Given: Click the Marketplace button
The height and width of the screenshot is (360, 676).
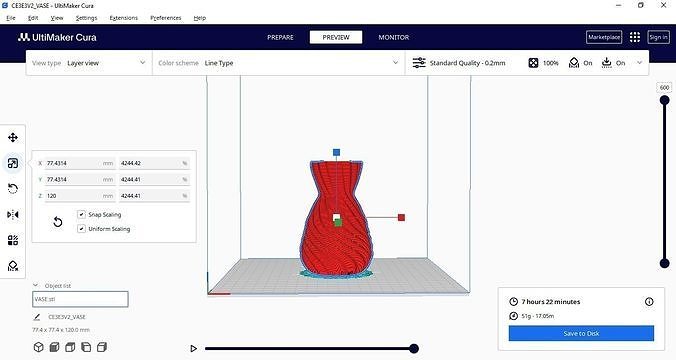Looking at the screenshot, I should [604, 37].
